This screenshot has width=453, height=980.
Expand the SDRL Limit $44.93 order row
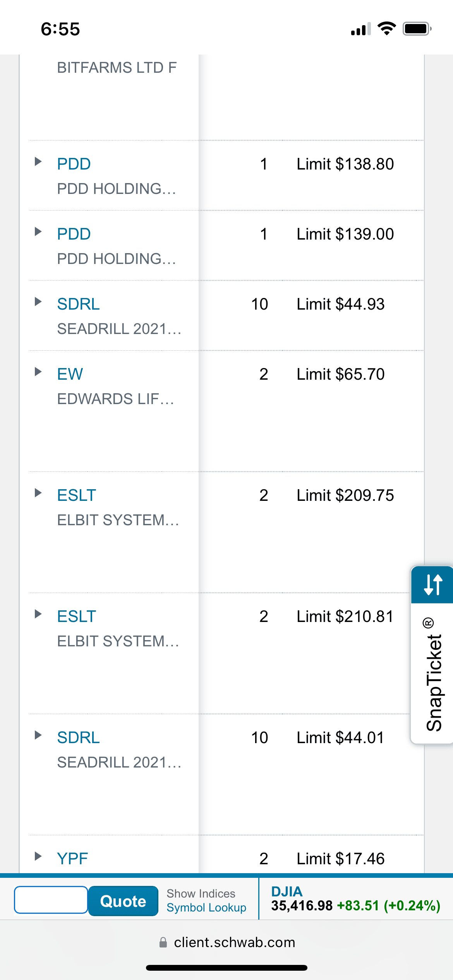coord(38,302)
